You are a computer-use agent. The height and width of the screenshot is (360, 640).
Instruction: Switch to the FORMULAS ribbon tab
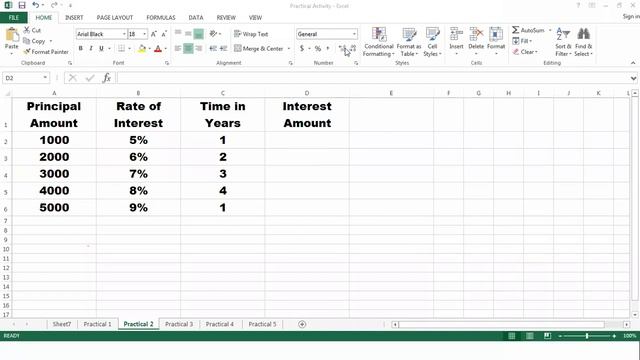161,18
